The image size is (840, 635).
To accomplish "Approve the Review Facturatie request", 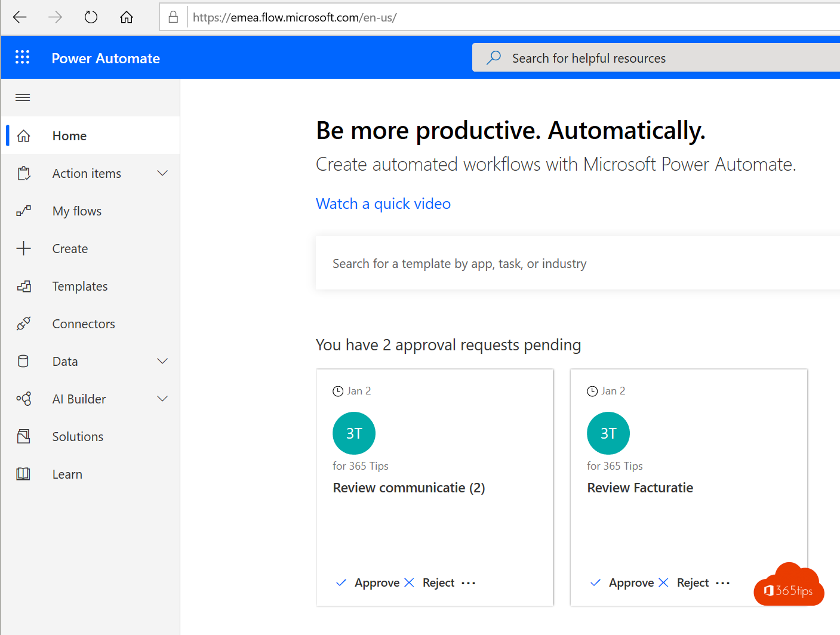I will click(623, 583).
